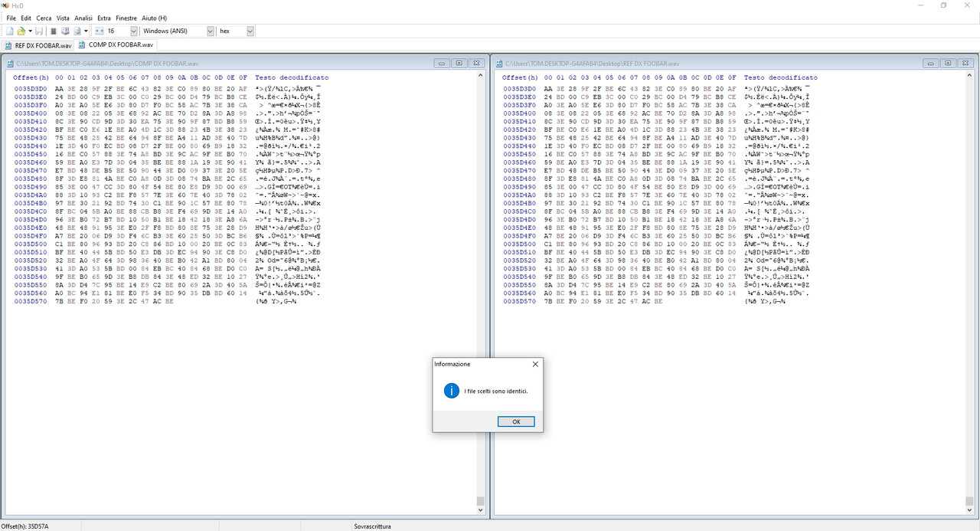Image resolution: width=980 pixels, height=531 pixels.
Task: Click Testo decodificato header in COMP window
Action: coord(292,77)
